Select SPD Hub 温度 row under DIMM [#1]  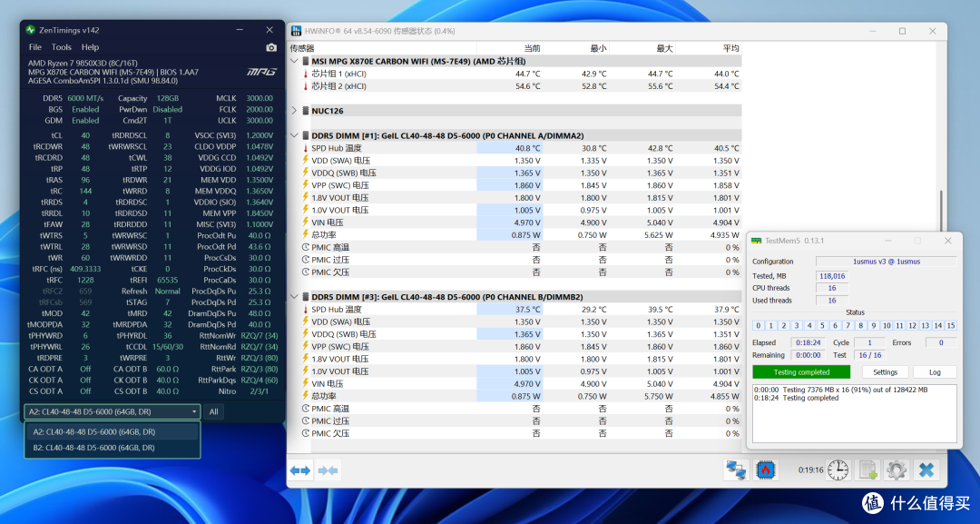coord(515,148)
